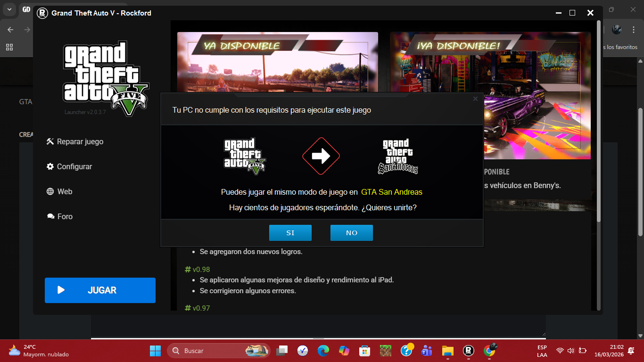The height and width of the screenshot is (362, 644).
Task: Close the requirements dialog with the X
Action: point(475,99)
